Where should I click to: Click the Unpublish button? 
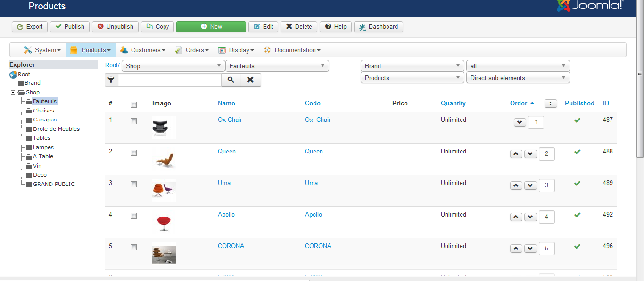(x=116, y=27)
